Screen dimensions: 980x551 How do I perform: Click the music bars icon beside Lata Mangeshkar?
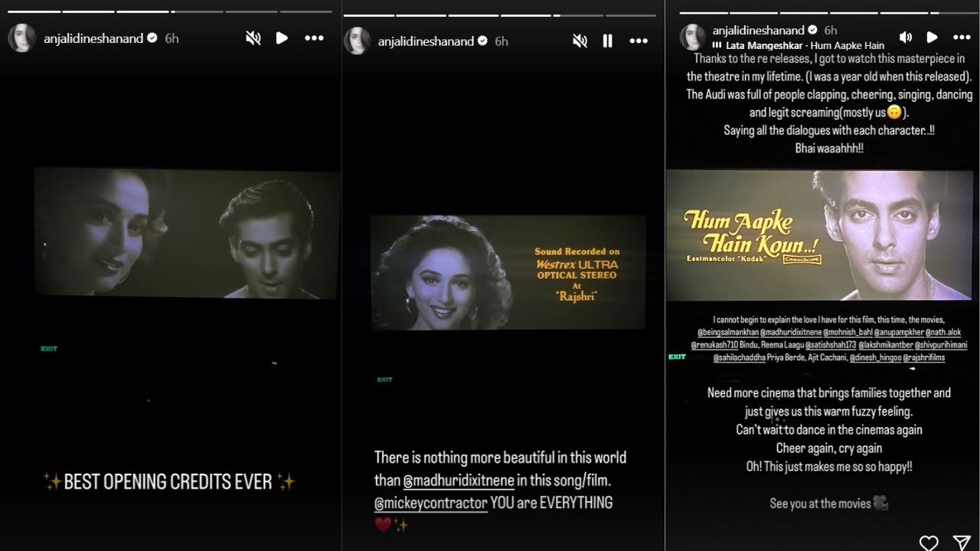pyautogui.click(x=717, y=46)
